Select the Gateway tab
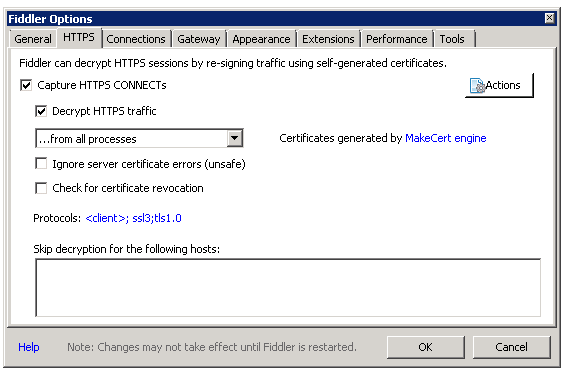The height and width of the screenshot is (383, 574). pyautogui.click(x=199, y=39)
